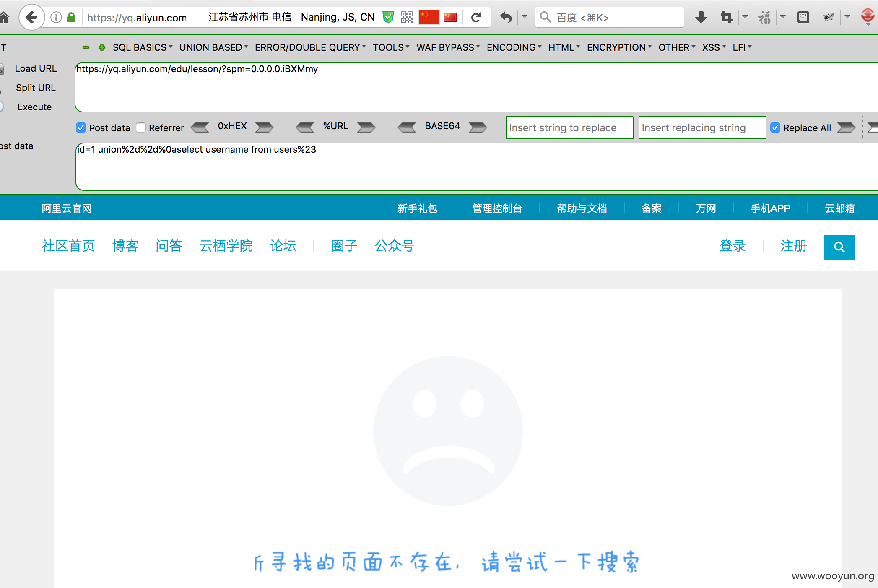Open the ENCODING dropdown

tap(514, 47)
